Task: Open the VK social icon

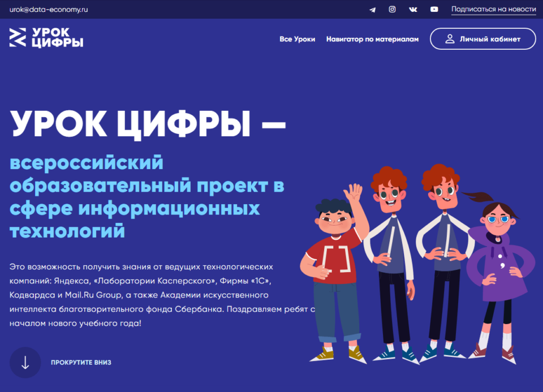Action: (413, 10)
